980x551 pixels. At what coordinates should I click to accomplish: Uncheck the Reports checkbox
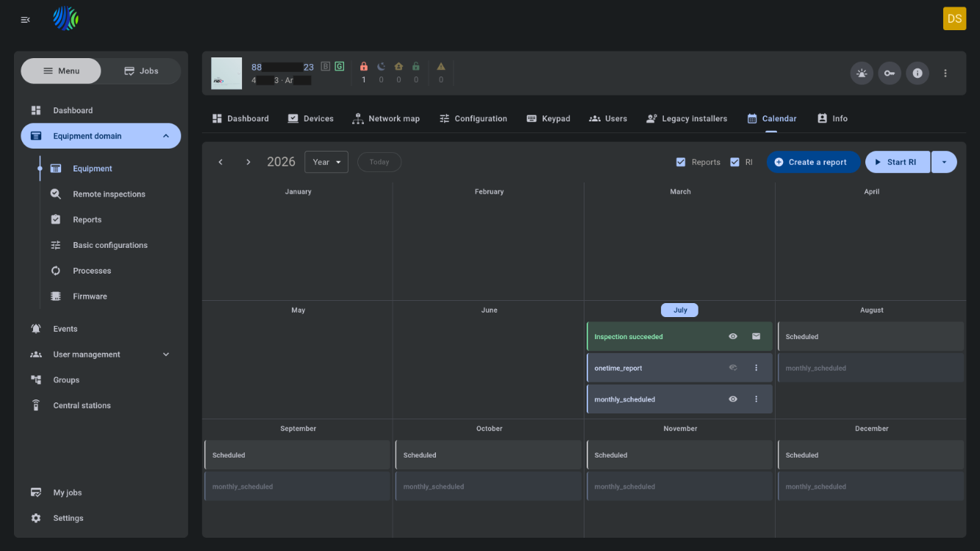[681, 162]
